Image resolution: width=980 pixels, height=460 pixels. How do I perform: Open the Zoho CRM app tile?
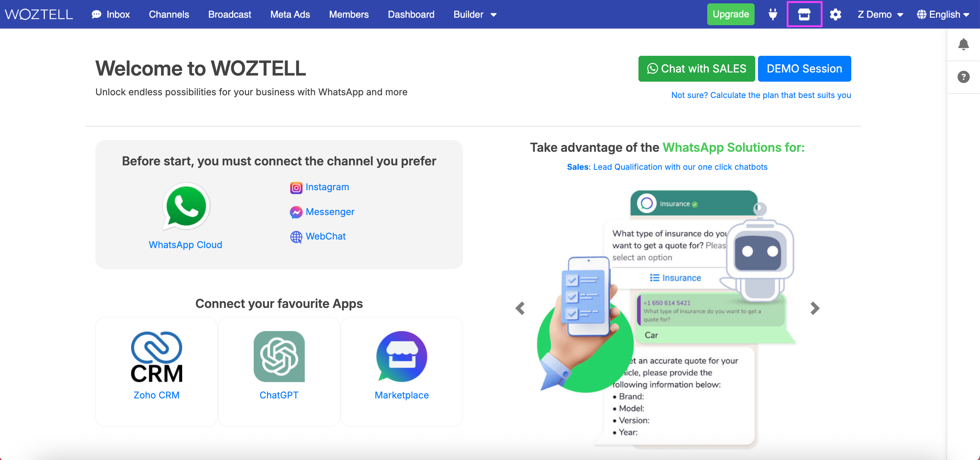point(156,372)
